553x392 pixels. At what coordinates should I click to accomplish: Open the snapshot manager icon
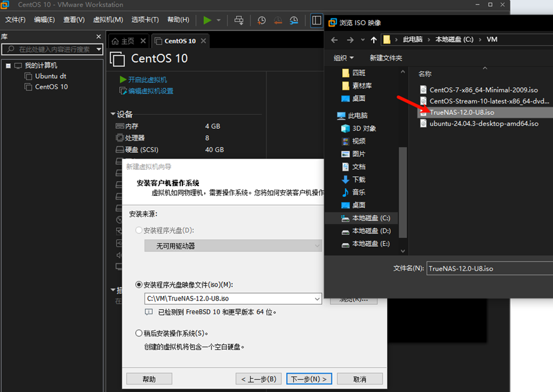coord(294,20)
